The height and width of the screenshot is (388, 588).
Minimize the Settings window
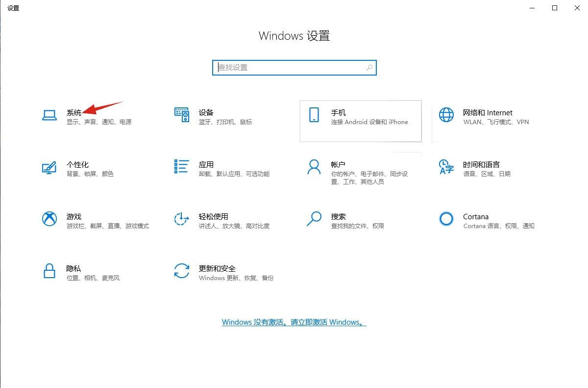[x=532, y=8]
